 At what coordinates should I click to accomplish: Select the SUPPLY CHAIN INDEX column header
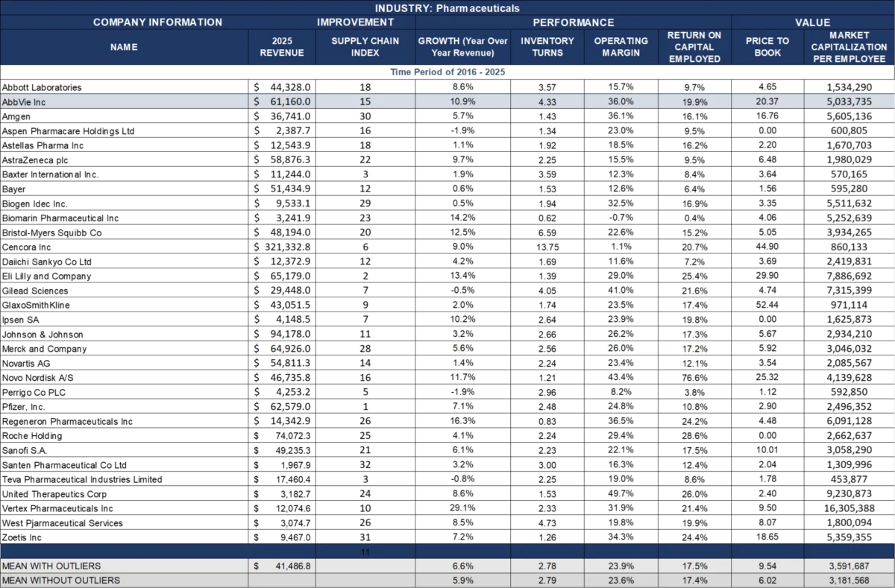coord(365,47)
